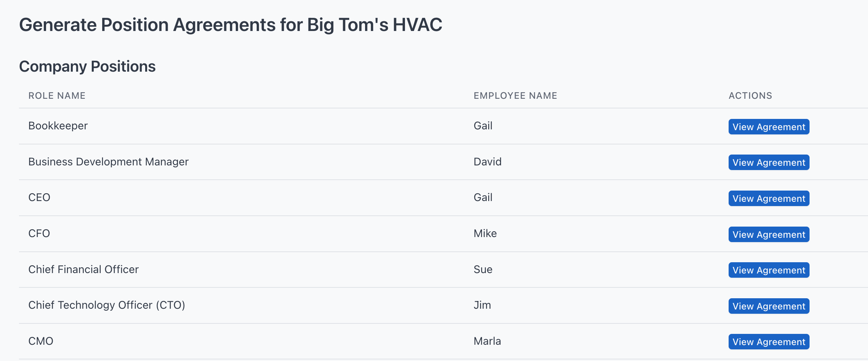The width and height of the screenshot is (868, 361).
Task: View agreement for CFO Mike
Action: [769, 234]
